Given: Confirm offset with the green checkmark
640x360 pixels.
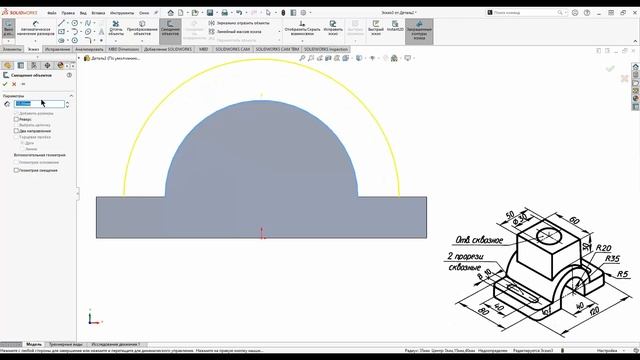Looking at the screenshot, I should [5, 84].
